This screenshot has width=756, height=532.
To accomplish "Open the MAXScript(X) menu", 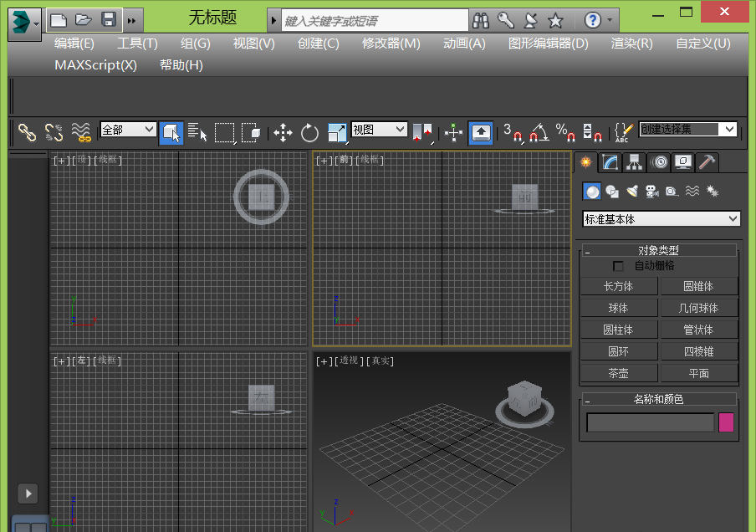I will (95, 65).
